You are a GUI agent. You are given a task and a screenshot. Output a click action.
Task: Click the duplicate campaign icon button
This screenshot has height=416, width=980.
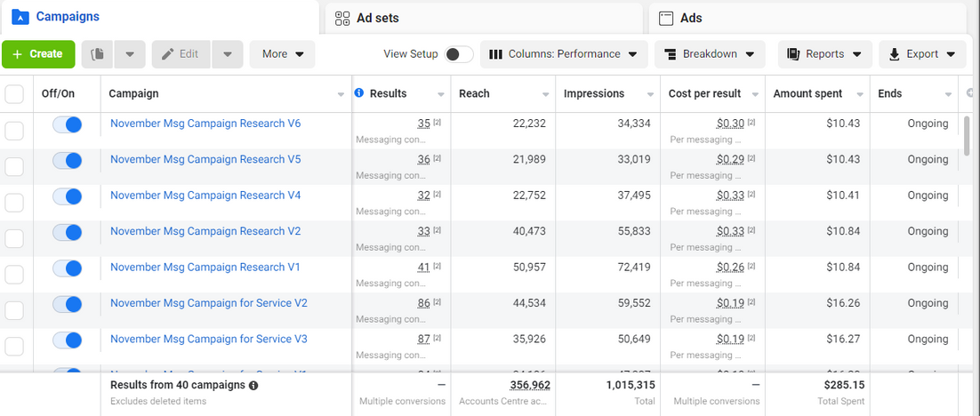click(x=98, y=54)
